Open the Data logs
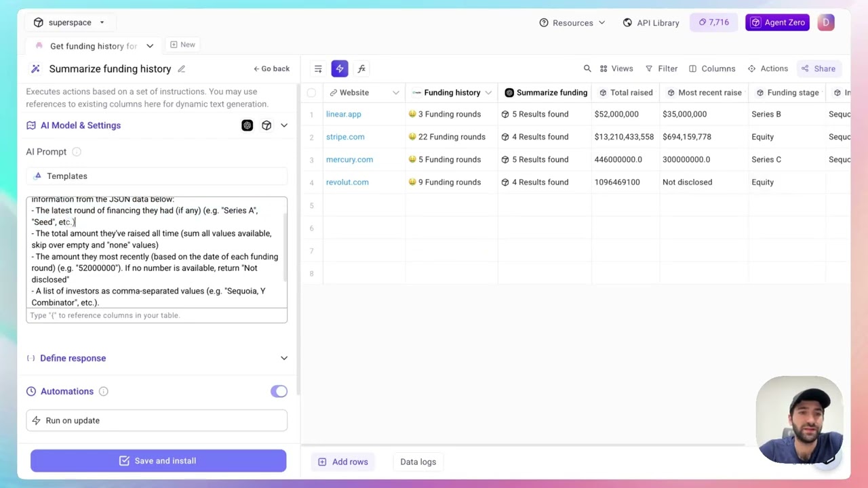The height and width of the screenshot is (488, 868). (418, 462)
